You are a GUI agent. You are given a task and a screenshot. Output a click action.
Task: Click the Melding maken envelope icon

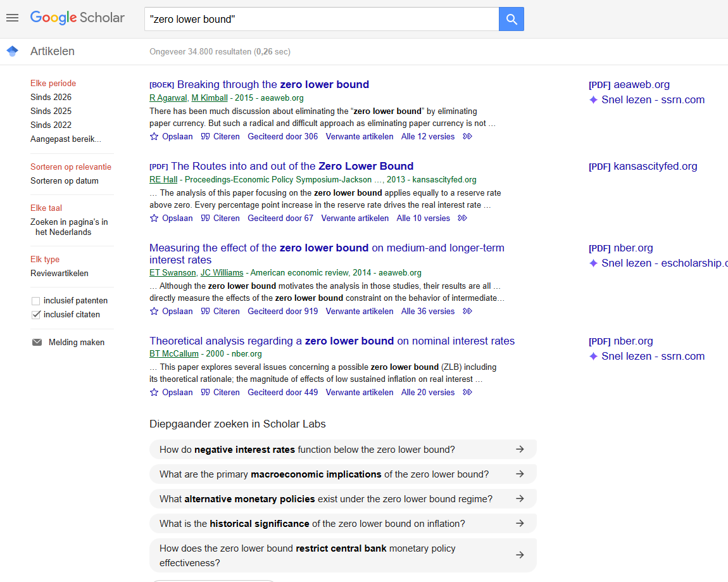pyautogui.click(x=37, y=343)
